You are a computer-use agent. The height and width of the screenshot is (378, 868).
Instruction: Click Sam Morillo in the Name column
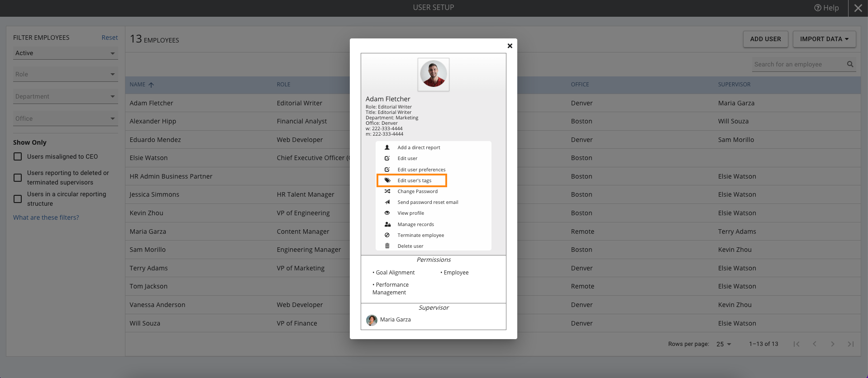tap(148, 250)
